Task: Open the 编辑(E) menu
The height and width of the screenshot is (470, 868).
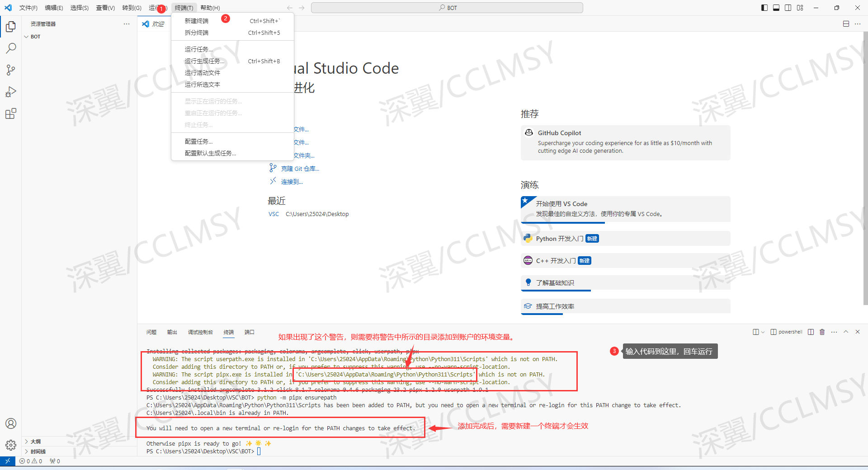Action: pyautogui.click(x=54, y=8)
